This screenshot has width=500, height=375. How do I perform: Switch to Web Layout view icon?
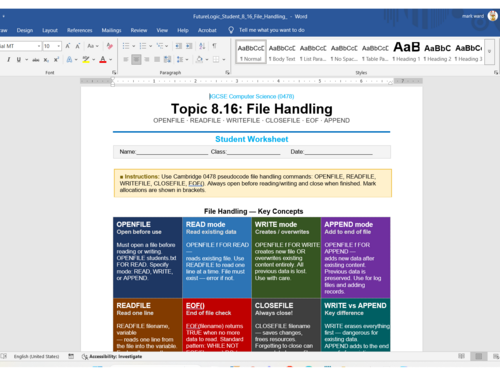point(496,356)
